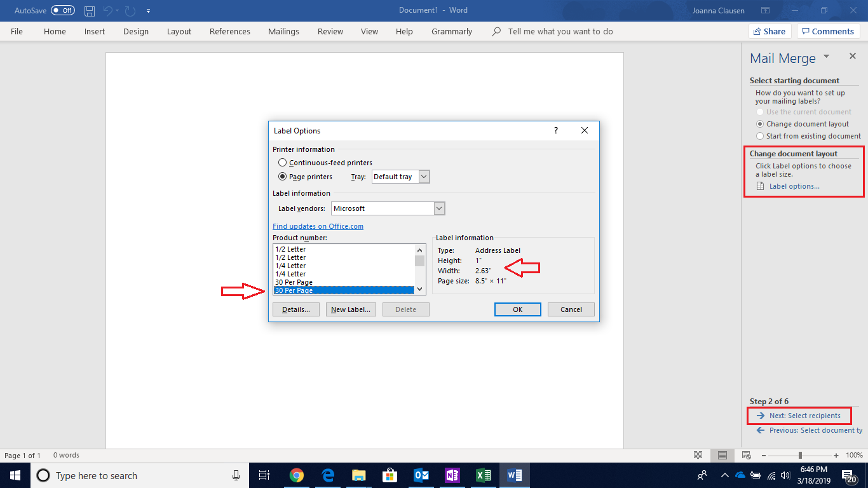Click the battery power tray icon
This screenshot has height=488, width=868.
pos(756,475)
